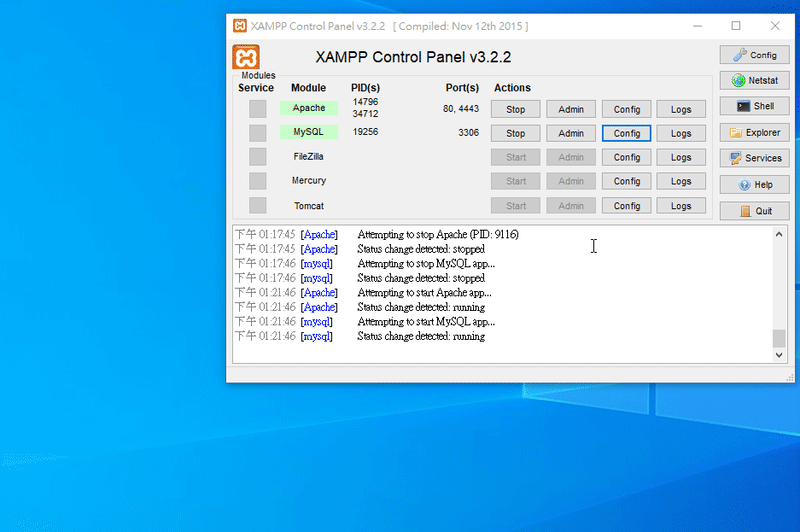
Task: Click the XAMPP title bar icon
Action: point(240,26)
